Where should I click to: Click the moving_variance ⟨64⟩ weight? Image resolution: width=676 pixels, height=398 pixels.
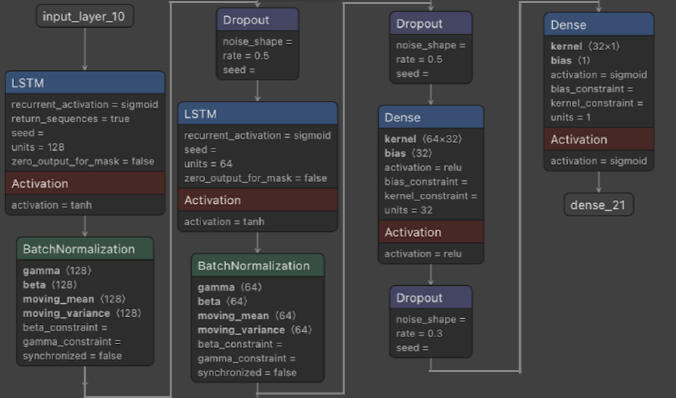point(255,330)
